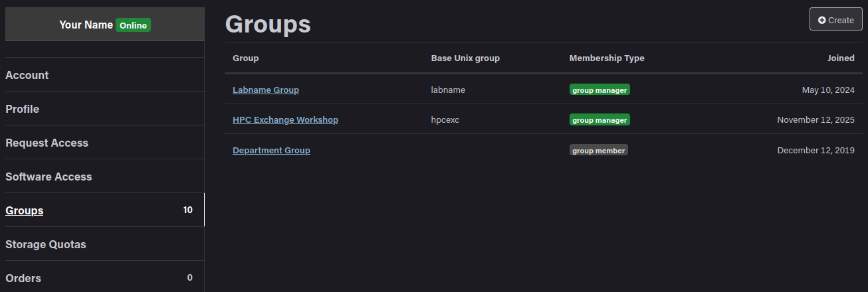Screen dimensions: 868x292
Task: Open the HPC Exchange Workshop link
Action: [285, 119]
